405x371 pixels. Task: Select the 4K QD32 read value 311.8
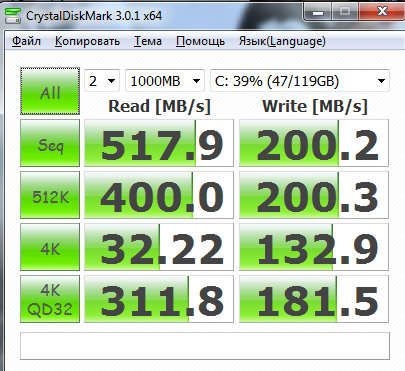click(159, 299)
